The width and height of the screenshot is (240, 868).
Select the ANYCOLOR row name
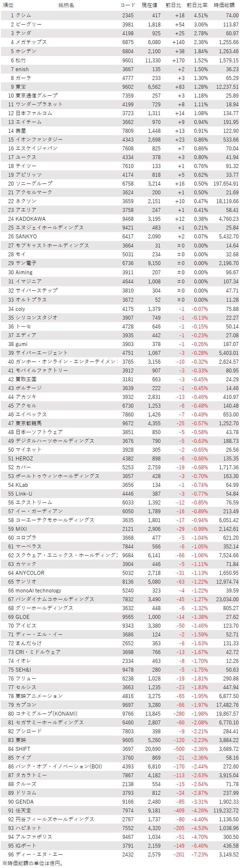pyautogui.click(x=30, y=573)
